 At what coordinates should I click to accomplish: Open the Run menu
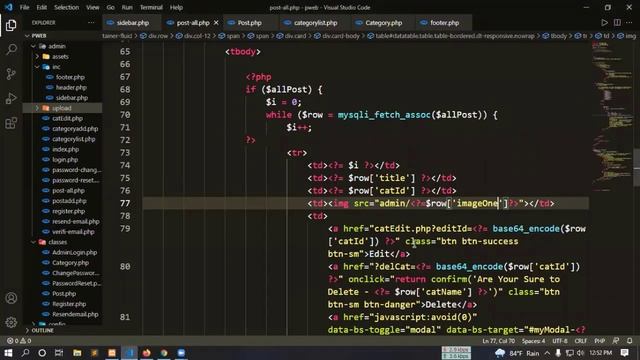(x=127, y=7)
